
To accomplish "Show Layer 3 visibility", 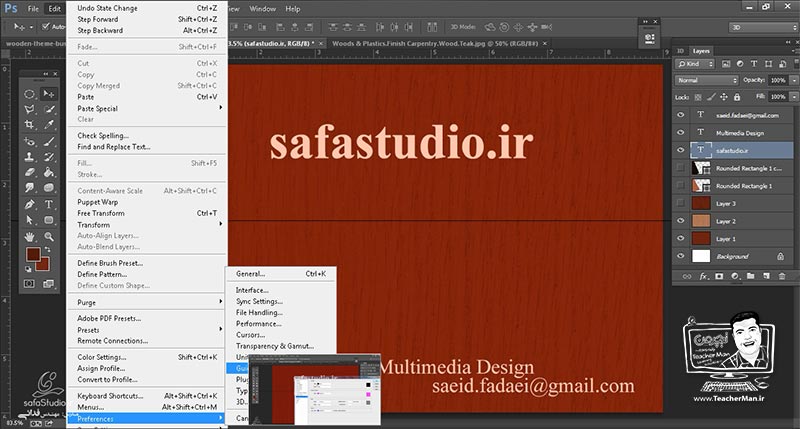I will point(681,203).
